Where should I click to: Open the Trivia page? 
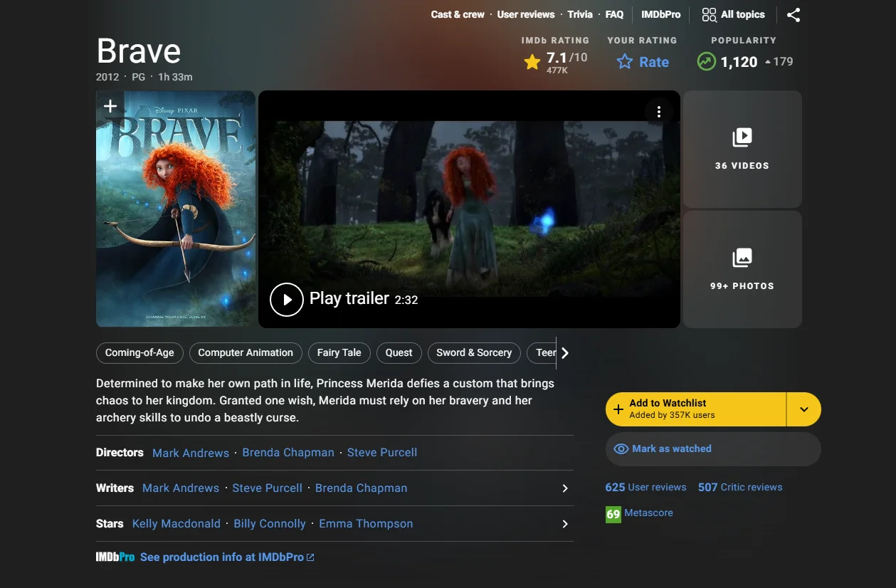(x=580, y=14)
